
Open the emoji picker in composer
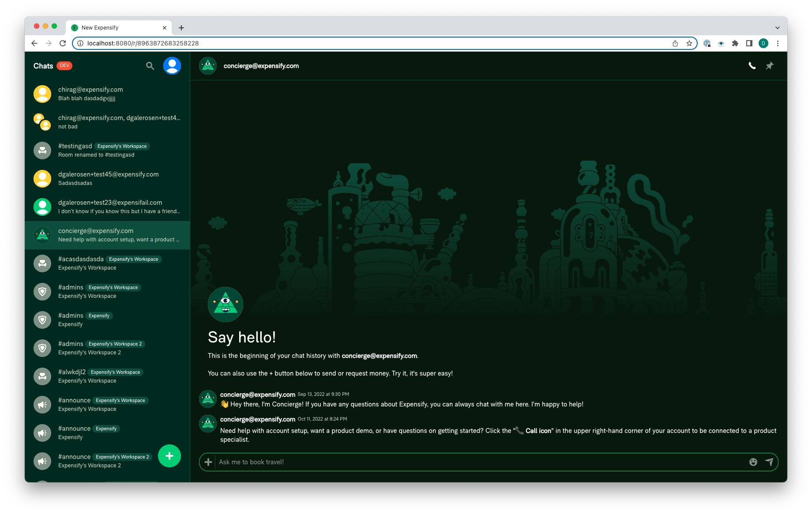click(x=753, y=462)
